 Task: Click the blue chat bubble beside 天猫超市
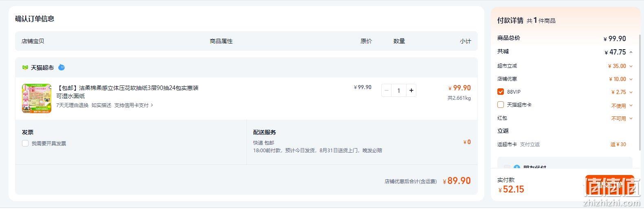click(62, 67)
